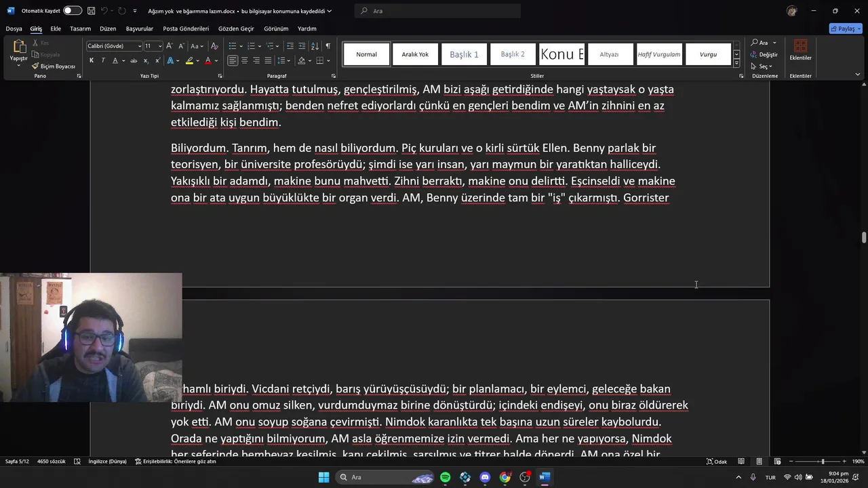The width and height of the screenshot is (868, 488).
Task: Toggle underline A formatting
Action: pyautogui.click(x=115, y=61)
